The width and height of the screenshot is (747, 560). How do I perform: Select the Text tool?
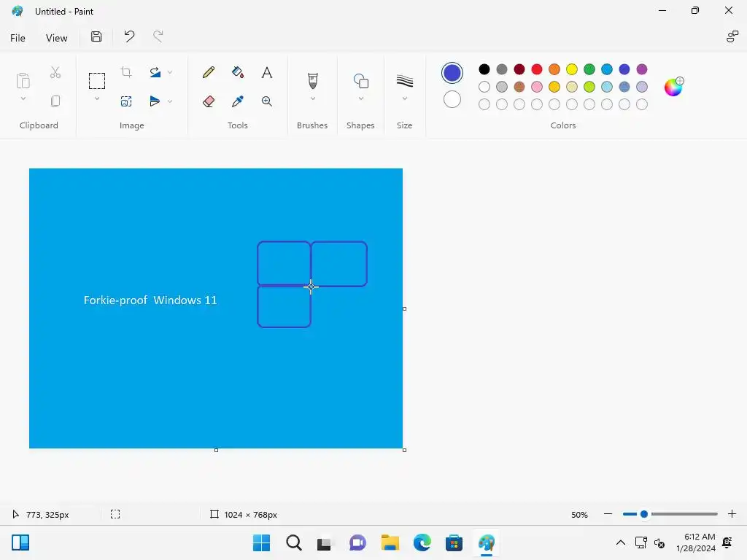coord(267,72)
